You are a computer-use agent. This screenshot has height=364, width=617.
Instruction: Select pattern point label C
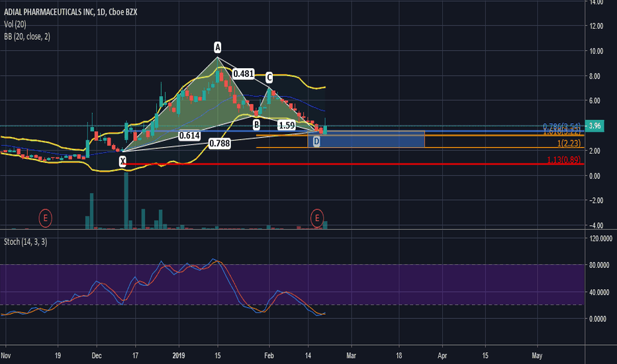coord(269,77)
